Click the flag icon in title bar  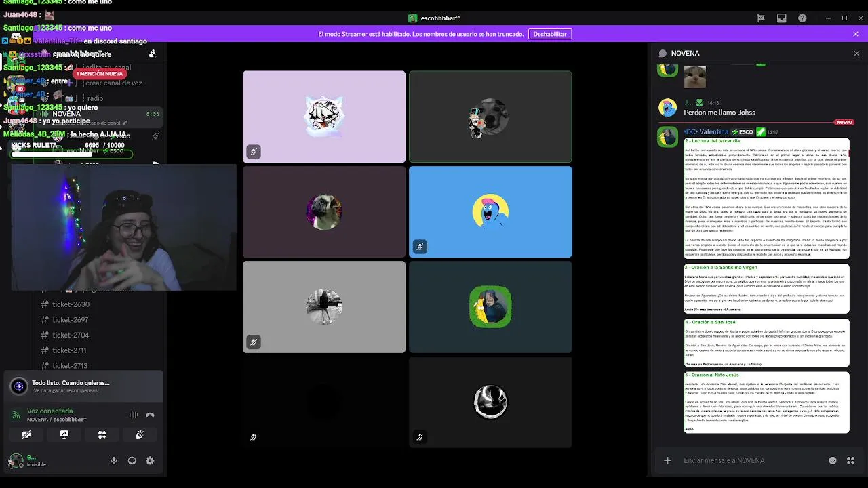click(x=761, y=18)
